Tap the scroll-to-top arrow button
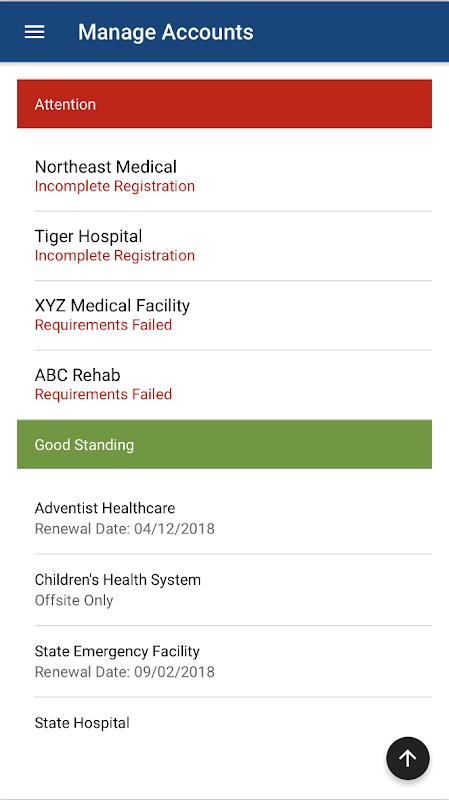Image resolution: width=449 pixels, height=800 pixels. click(408, 758)
